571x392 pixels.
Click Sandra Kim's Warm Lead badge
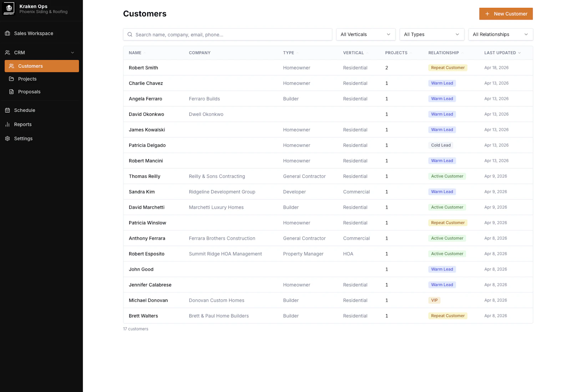click(x=442, y=192)
